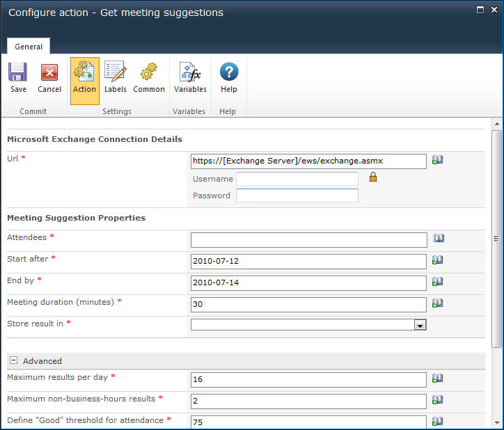Click the Good threshold for attendance field
Viewport: 504px width, 430px height.
coord(308,422)
